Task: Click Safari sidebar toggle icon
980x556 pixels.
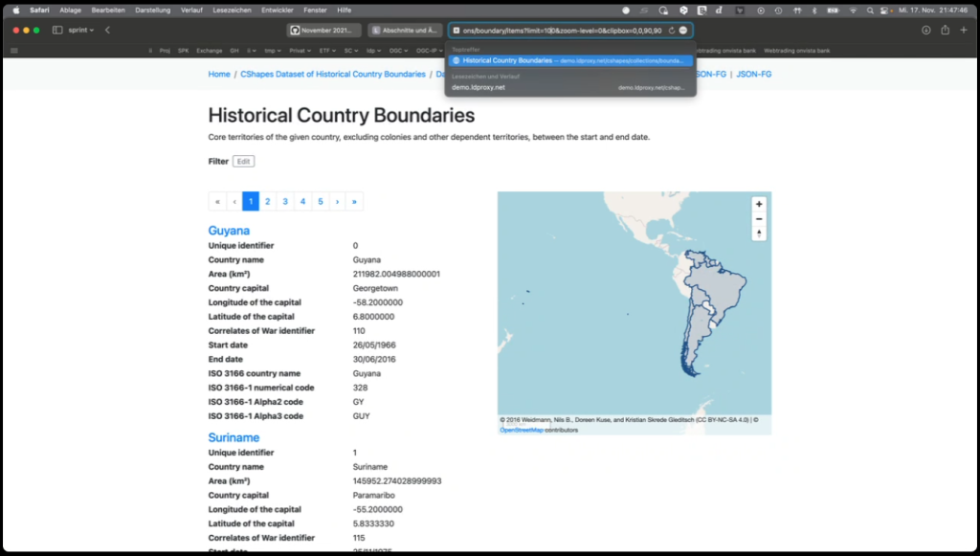Action: click(x=57, y=30)
